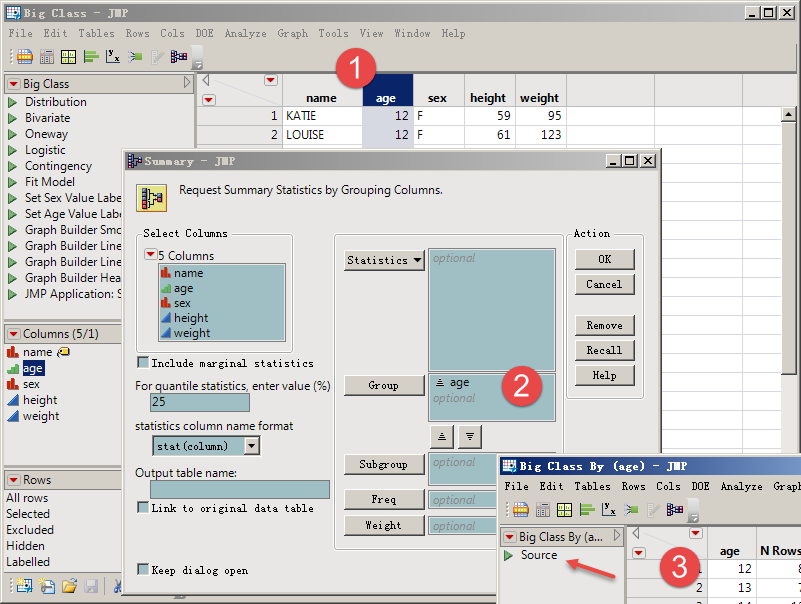This screenshot has height=604, width=801.
Task: Check Link to original data table
Action: tap(143, 507)
